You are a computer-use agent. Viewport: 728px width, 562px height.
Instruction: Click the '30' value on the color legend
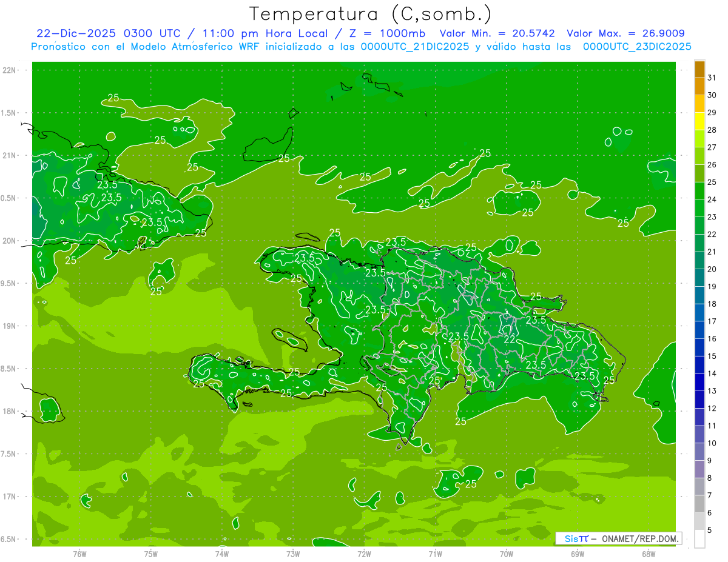[x=712, y=95]
